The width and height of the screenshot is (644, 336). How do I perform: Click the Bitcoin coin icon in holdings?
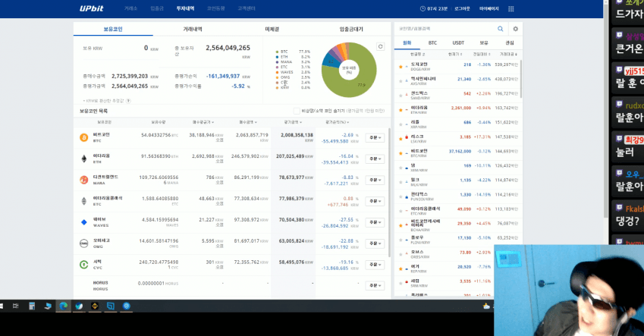point(83,137)
